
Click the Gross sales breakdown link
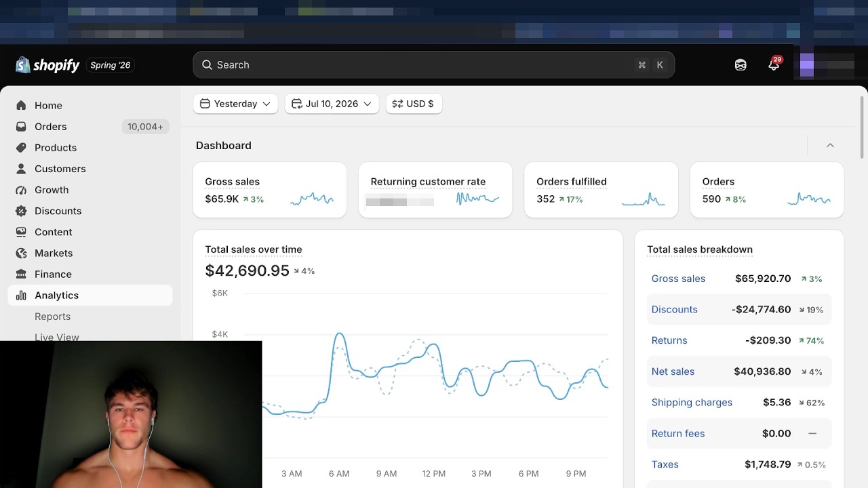point(678,279)
